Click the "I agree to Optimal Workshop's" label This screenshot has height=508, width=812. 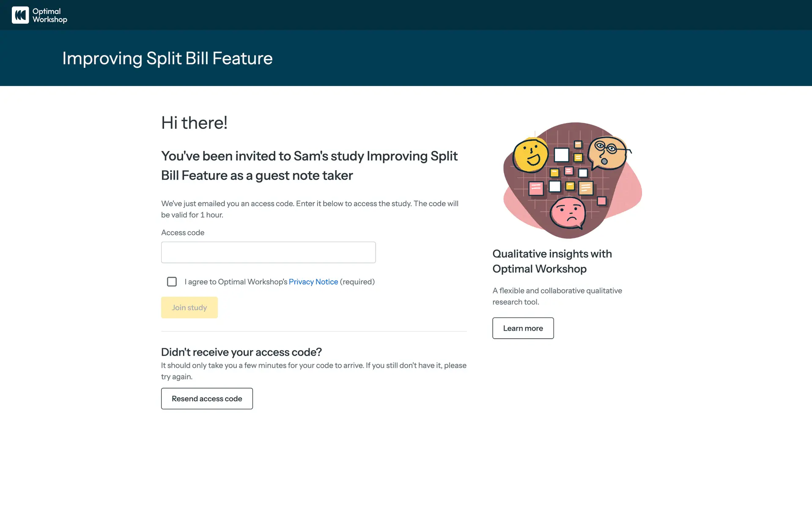click(x=236, y=282)
